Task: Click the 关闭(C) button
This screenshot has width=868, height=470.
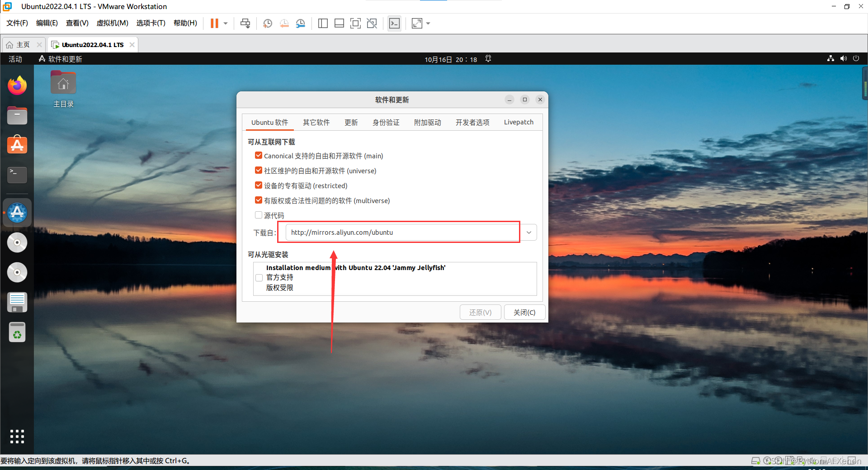Action: coord(524,313)
